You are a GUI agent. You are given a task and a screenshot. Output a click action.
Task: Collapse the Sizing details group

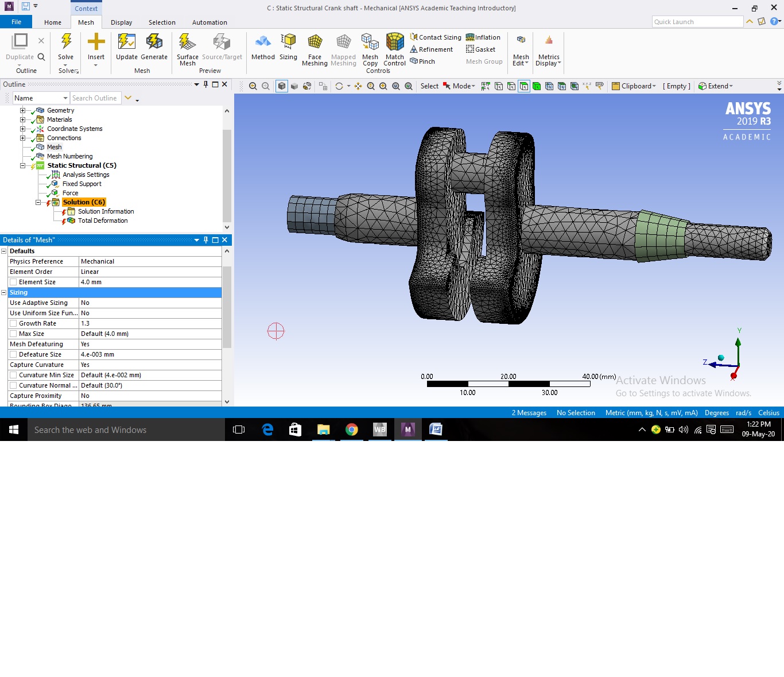coord(4,292)
